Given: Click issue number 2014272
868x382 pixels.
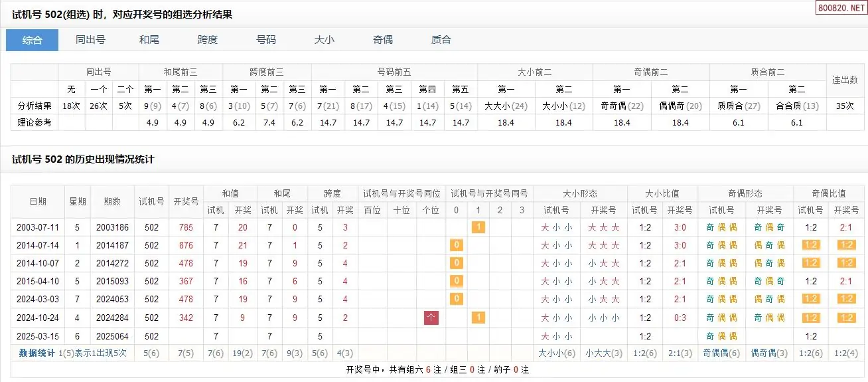Looking at the screenshot, I should 112,263.
